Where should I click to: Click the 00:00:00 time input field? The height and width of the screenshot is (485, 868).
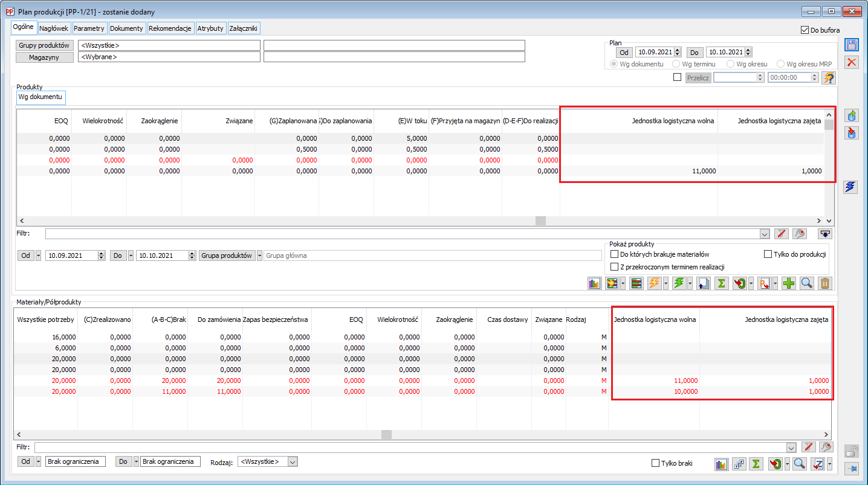pyautogui.click(x=792, y=77)
